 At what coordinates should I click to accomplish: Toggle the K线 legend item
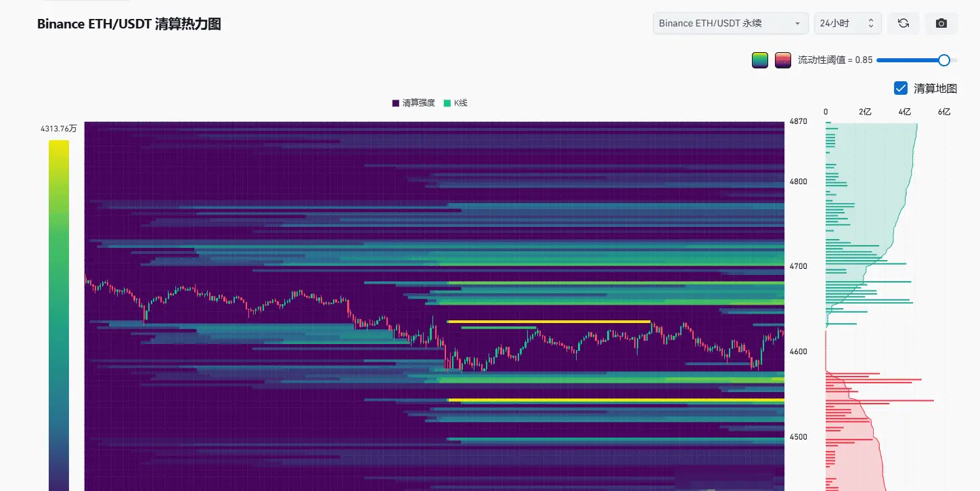[x=455, y=103]
